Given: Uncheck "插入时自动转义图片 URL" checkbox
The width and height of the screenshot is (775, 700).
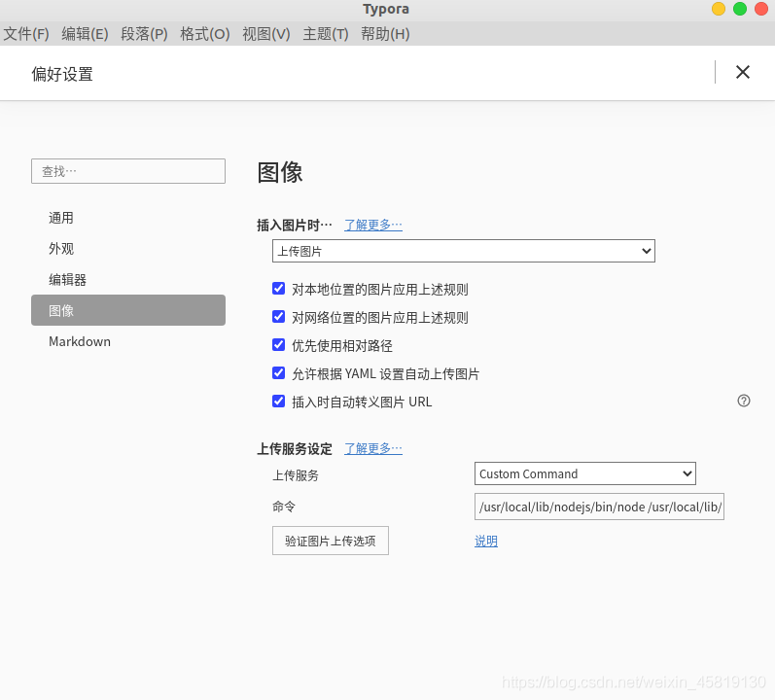Looking at the screenshot, I should 279,402.
